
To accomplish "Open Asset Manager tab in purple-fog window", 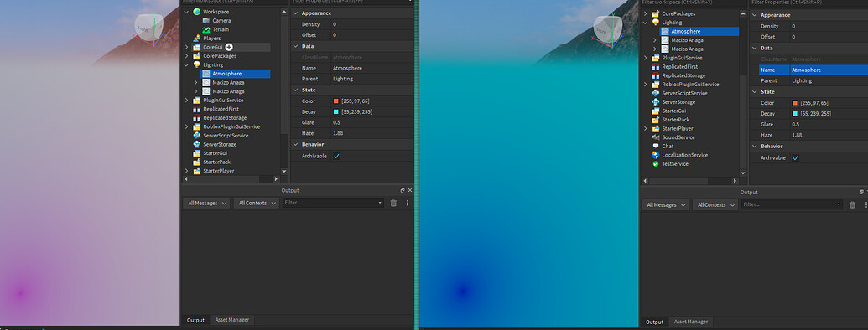I will click(232, 320).
